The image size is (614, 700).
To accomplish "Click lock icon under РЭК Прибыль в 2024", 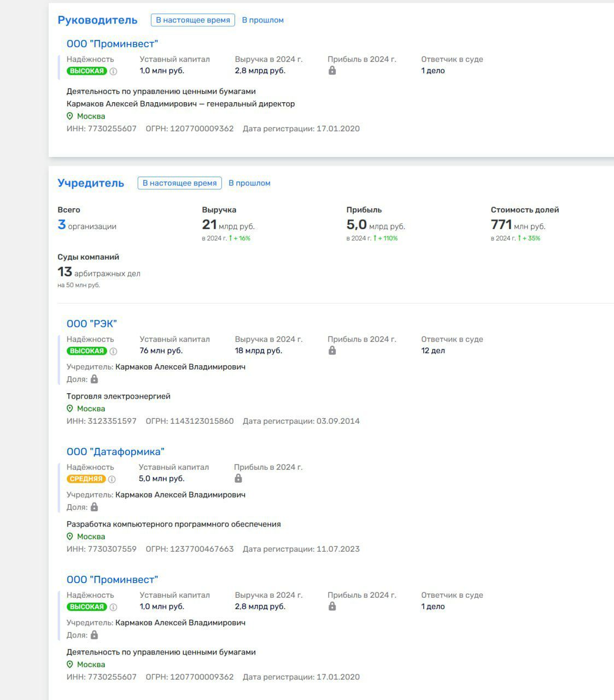I will 332,351.
